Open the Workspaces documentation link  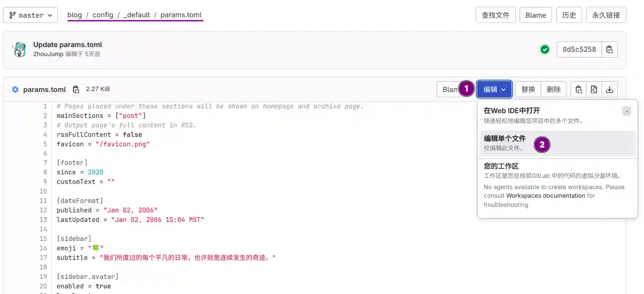coord(546,196)
